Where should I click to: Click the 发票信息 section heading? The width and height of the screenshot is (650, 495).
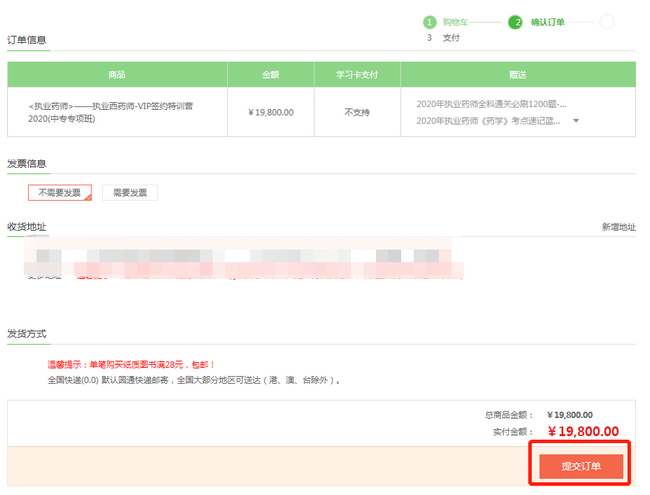27,163
